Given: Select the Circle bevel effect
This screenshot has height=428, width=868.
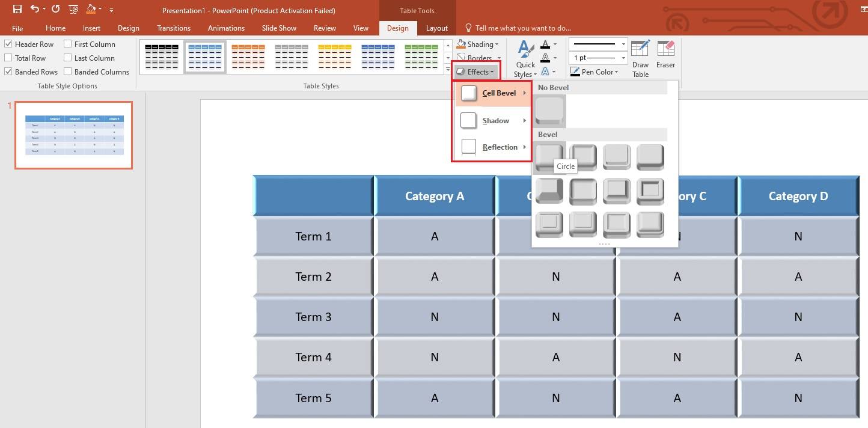Looking at the screenshot, I should tap(549, 157).
